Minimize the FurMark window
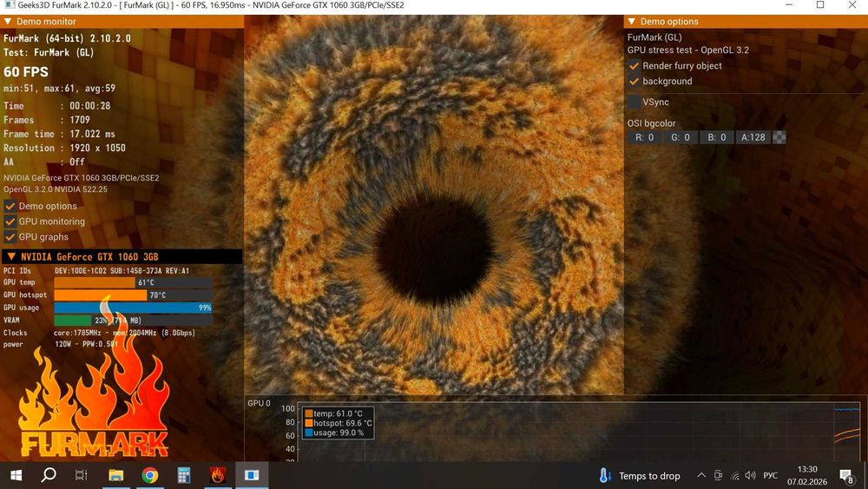The width and height of the screenshot is (868, 489). (x=789, y=5)
